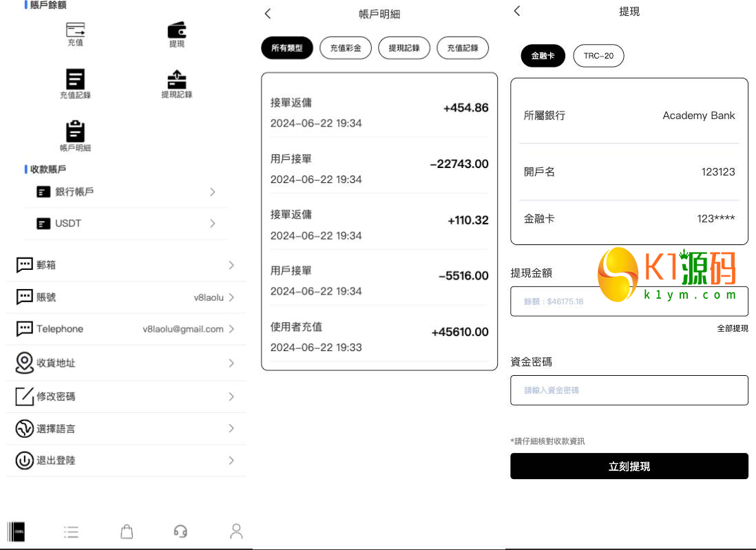Viewport: 756px width, 550px height.
Task: Open the home tab in bottom navigation
Action: click(x=16, y=531)
